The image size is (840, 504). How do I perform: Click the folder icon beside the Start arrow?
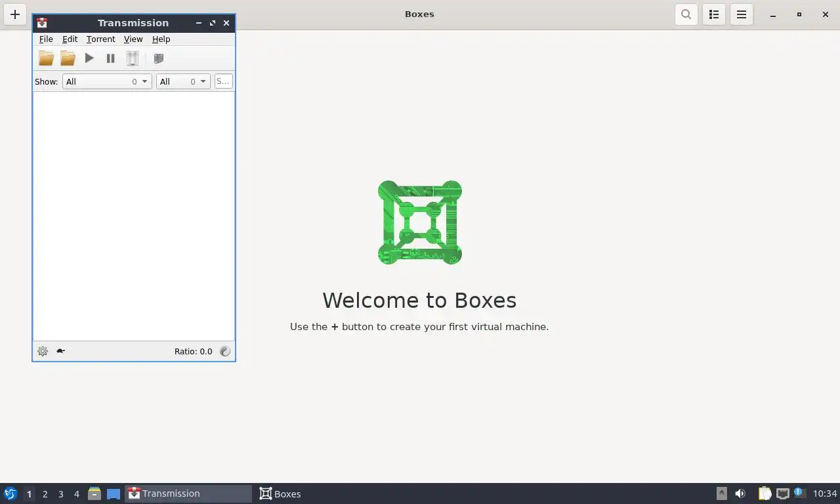click(68, 58)
